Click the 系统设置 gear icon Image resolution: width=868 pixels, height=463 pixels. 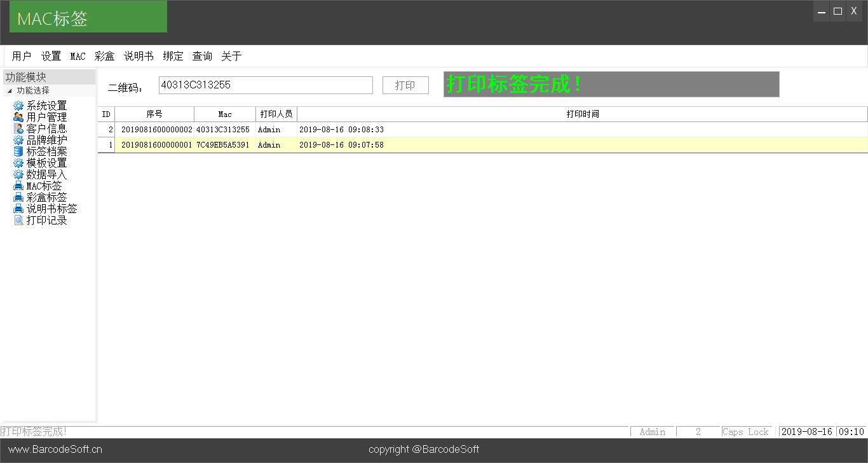coord(18,106)
